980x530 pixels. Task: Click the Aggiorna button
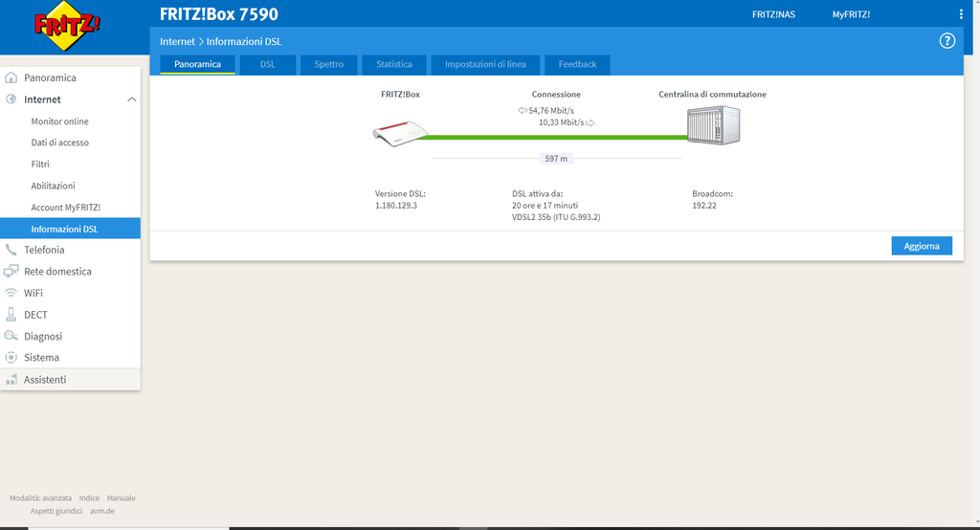(922, 246)
